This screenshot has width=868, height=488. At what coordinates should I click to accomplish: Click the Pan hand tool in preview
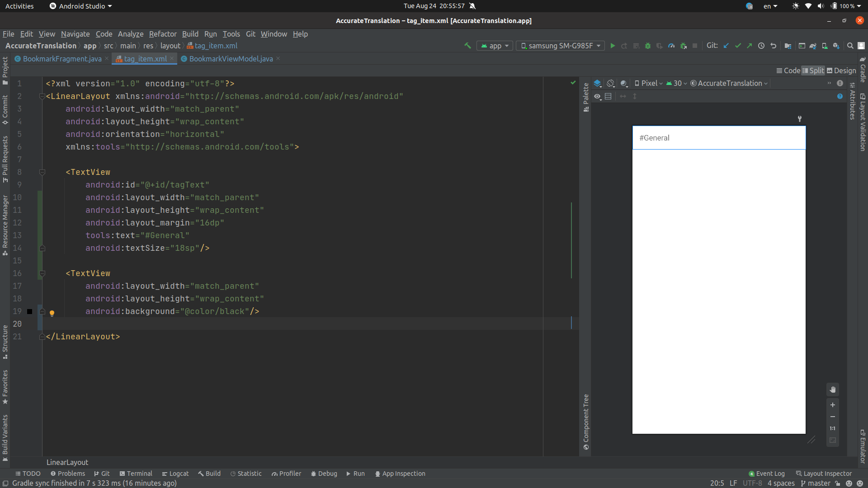(833, 389)
